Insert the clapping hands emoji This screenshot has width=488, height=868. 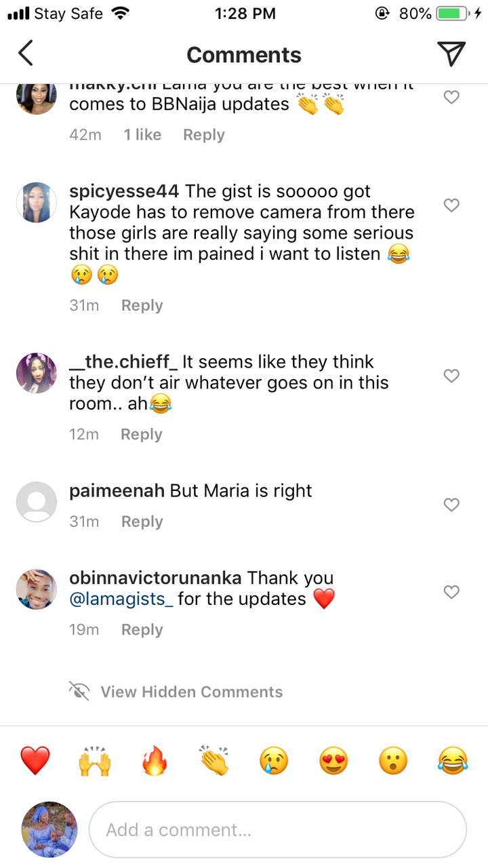click(x=214, y=761)
